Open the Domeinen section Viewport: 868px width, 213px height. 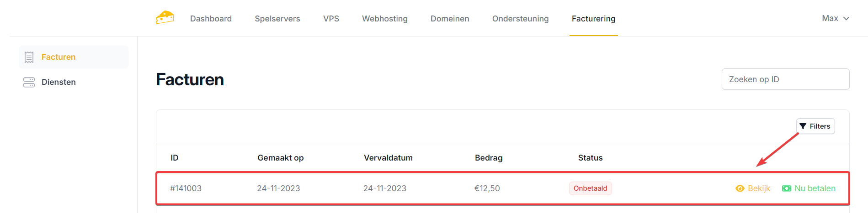pos(450,19)
